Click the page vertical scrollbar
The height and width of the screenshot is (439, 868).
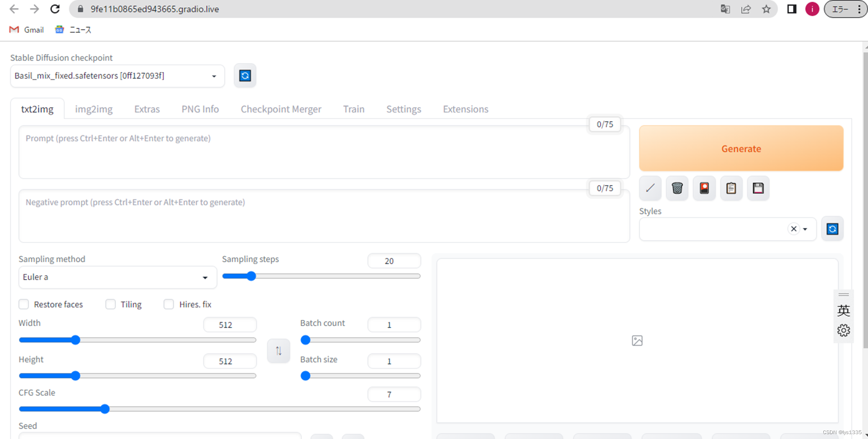pyautogui.click(x=866, y=200)
